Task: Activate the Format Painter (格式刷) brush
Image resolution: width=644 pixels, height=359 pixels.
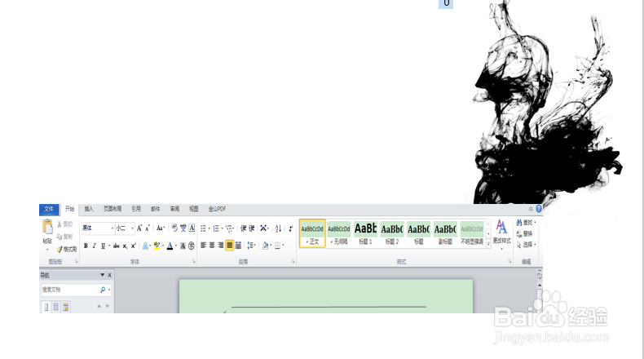Action: [x=67, y=249]
